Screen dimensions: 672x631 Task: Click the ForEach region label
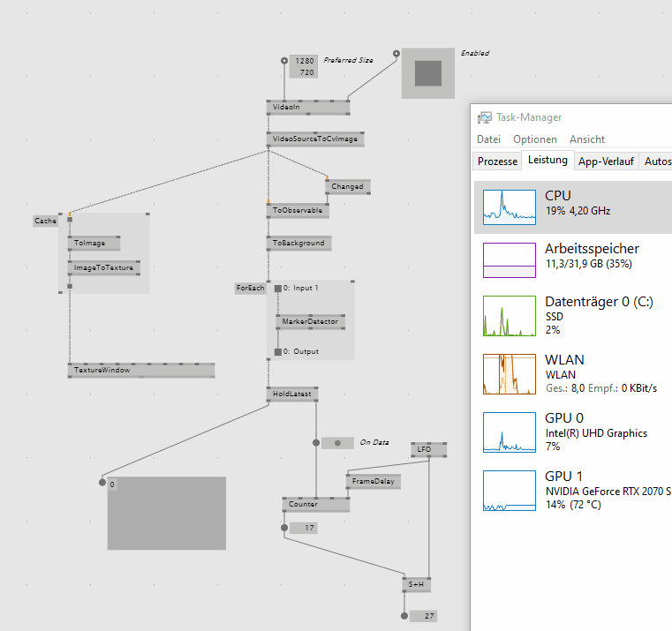pyautogui.click(x=250, y=289)
